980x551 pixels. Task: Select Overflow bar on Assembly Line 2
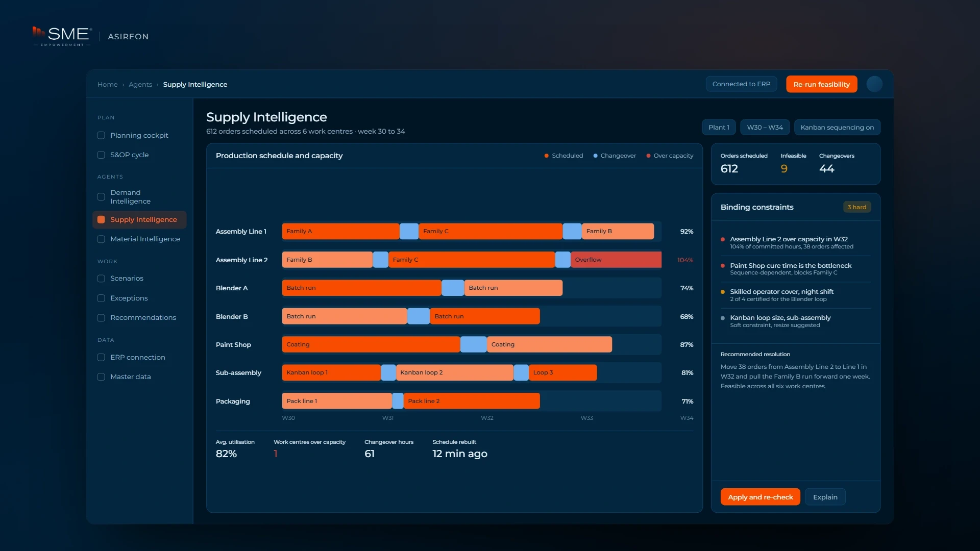coord(616,260)
